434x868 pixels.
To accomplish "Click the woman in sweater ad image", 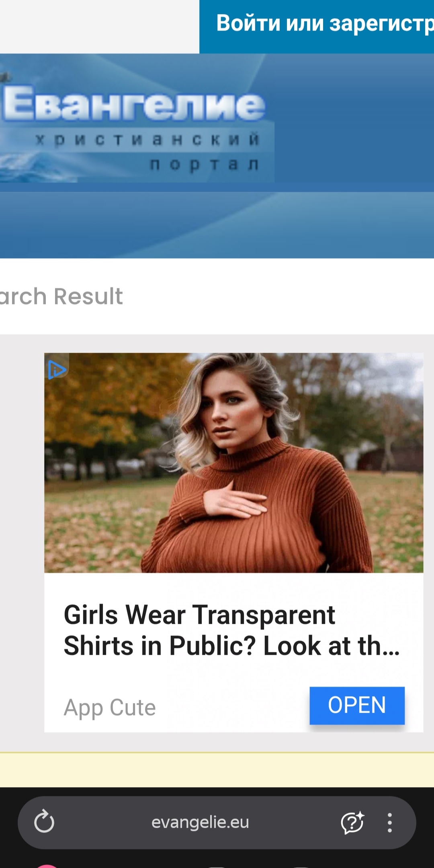I will [x=233, y=463].
